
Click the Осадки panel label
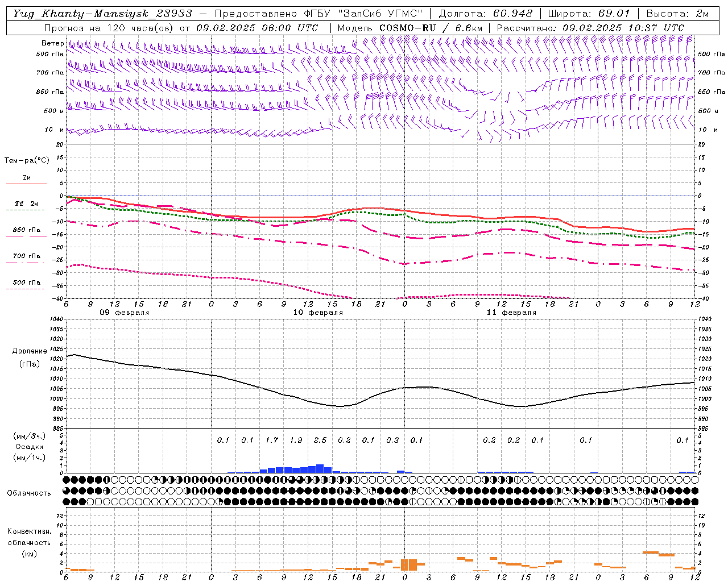coord(29,447)
